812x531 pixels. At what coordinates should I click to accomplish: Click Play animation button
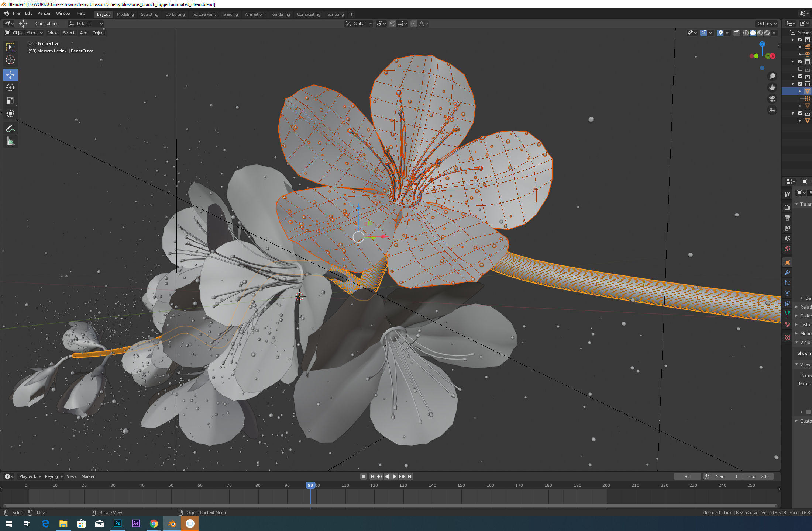pyautogui.click(x=394, y=476)
